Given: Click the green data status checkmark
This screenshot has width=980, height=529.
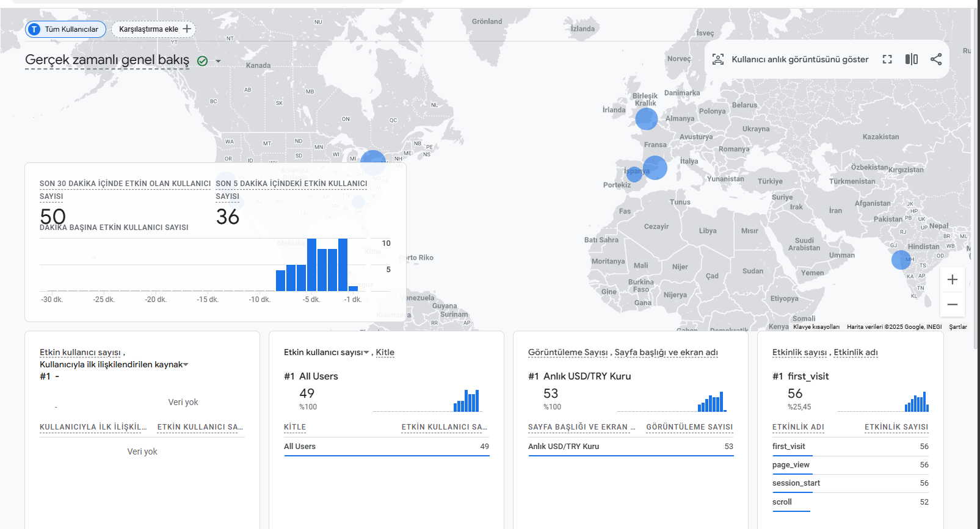Looking at the screenshot, I should coord(203,61).
